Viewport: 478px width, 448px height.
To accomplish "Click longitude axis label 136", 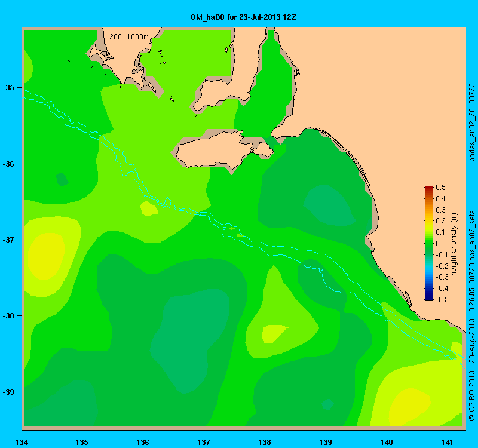I will [x=143, y=442].
